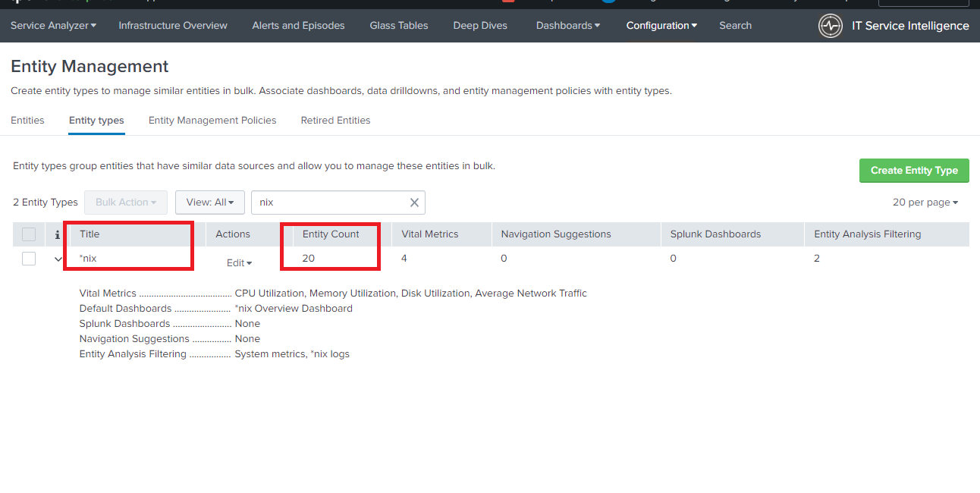Screen dimensions: 980x493
Task: Click the '*nix Overview Dashboard' detail text
Action: click(294, 309)
